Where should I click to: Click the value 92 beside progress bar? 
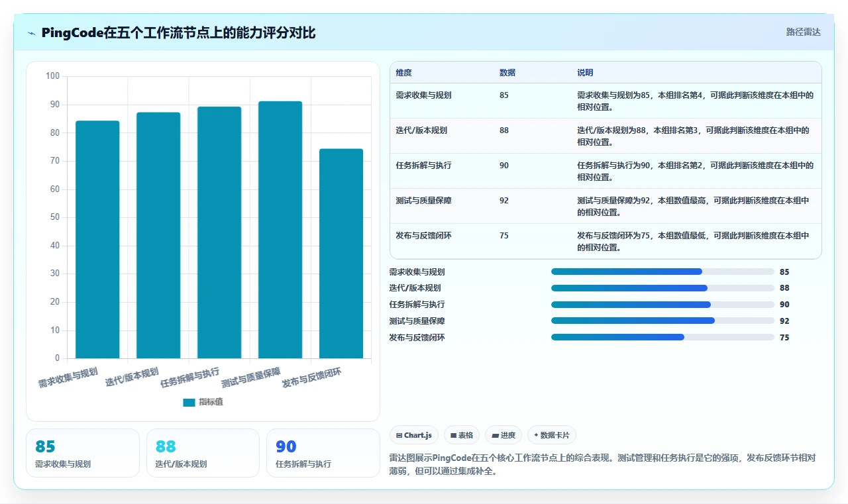[784, 321]
